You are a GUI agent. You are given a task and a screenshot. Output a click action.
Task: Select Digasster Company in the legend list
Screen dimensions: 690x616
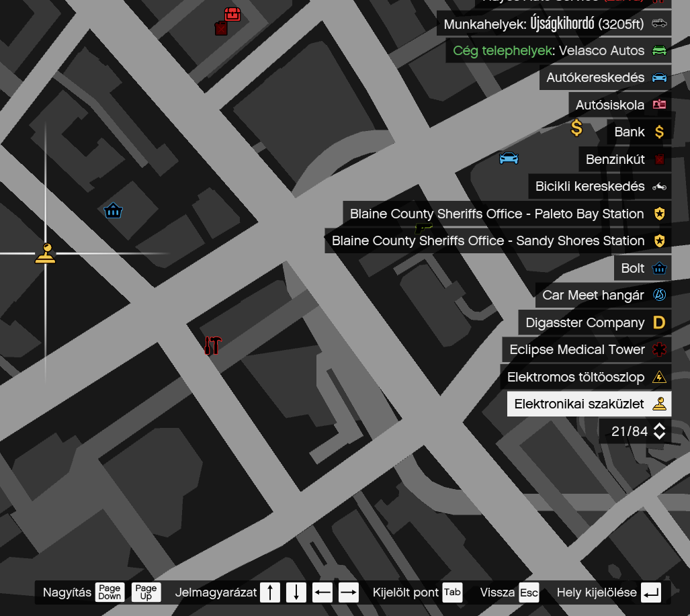point(594,322)
